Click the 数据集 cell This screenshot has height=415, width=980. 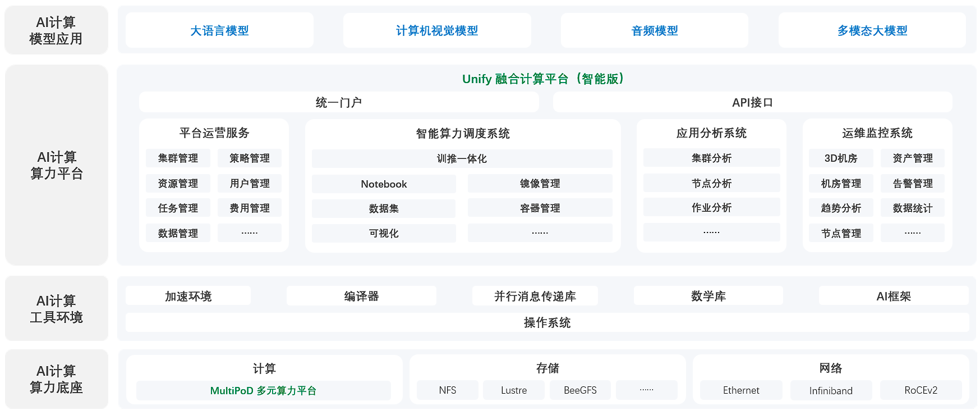[x=384, y=209]
